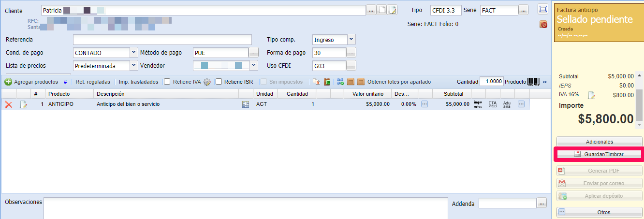
Task: Toggle the Retiene IVA checkbox
Action: pyautogui.click(x=167, y=82)
